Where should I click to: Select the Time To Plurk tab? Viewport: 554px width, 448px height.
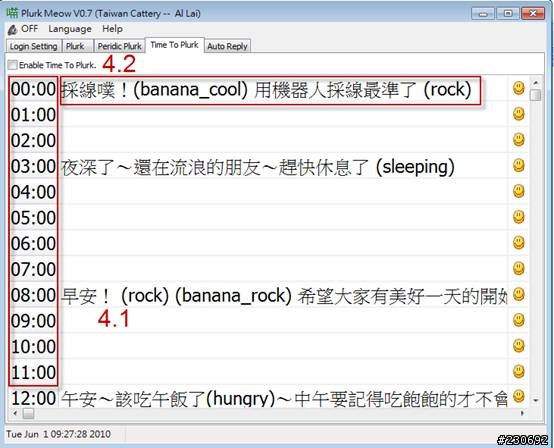click(175, 45)
